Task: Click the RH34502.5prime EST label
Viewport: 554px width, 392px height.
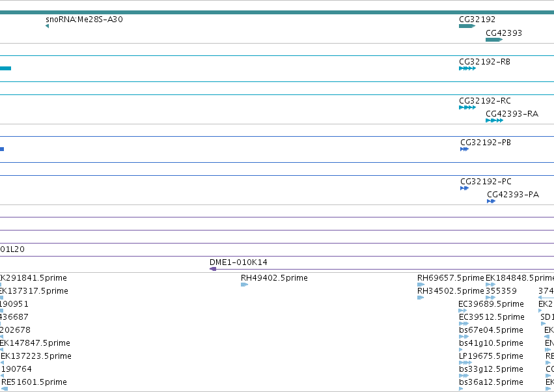Action: tap(450, 291)
